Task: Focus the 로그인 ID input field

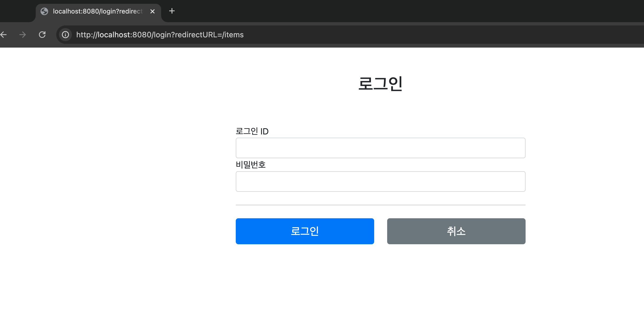Action: coord(380,148)
